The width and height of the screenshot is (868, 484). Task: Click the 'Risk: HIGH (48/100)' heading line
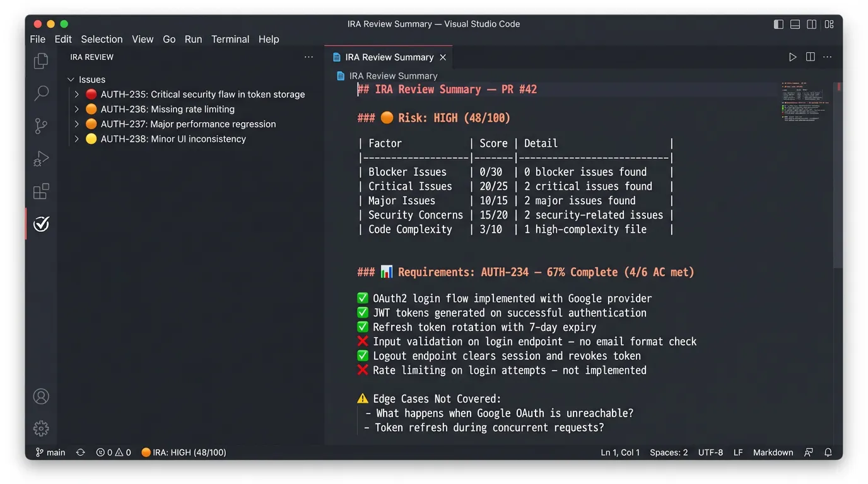434,118
